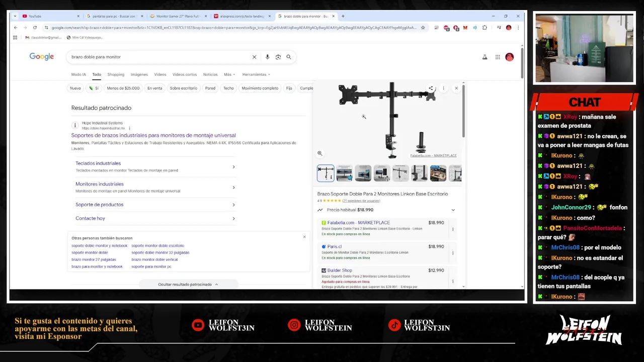
Task: Open a new browser tab with the plus icon
Action: (343, 16)
